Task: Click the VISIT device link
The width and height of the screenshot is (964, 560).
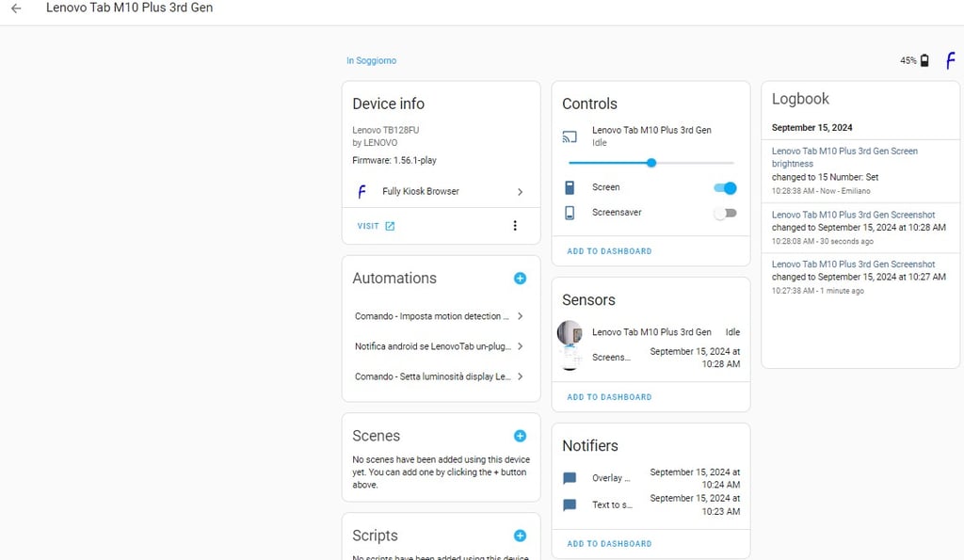Action: [x=376, y=226]
